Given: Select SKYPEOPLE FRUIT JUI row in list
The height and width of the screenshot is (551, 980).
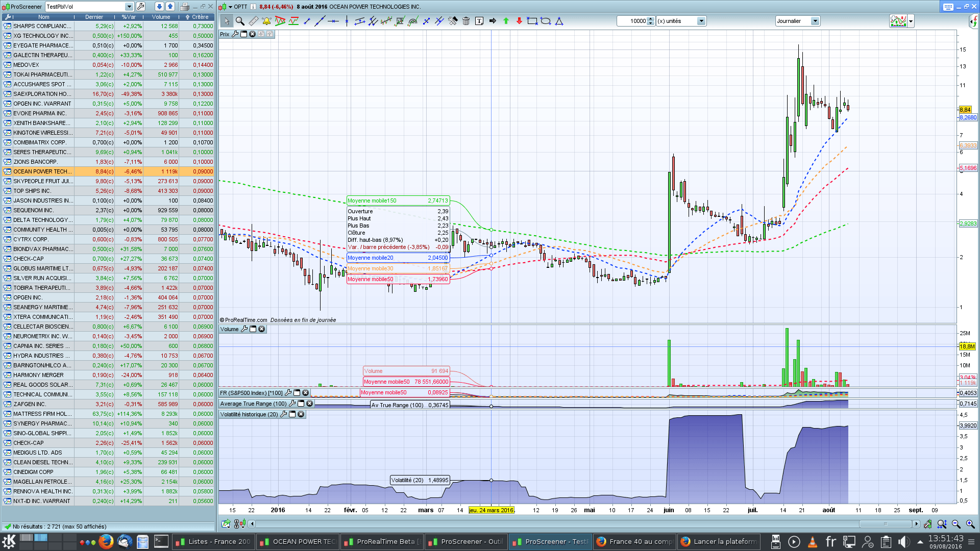Looking at the screenshot, I should [x=43, y=181].
